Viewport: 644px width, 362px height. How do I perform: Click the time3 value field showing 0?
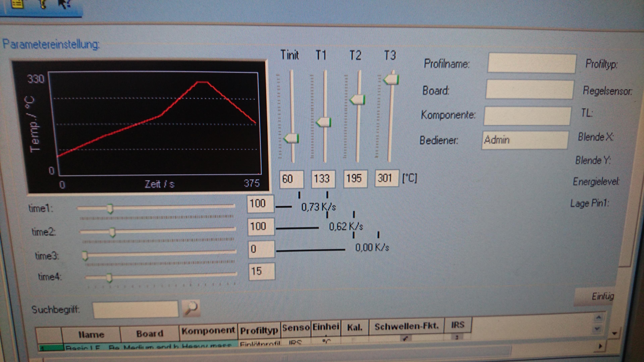[261, 249]
